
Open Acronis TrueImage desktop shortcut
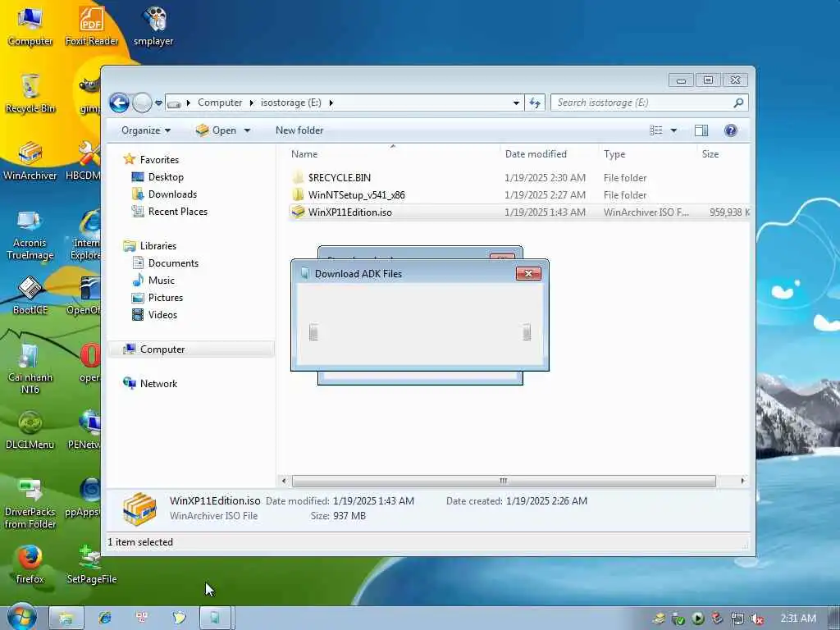(x=30, y=235)
